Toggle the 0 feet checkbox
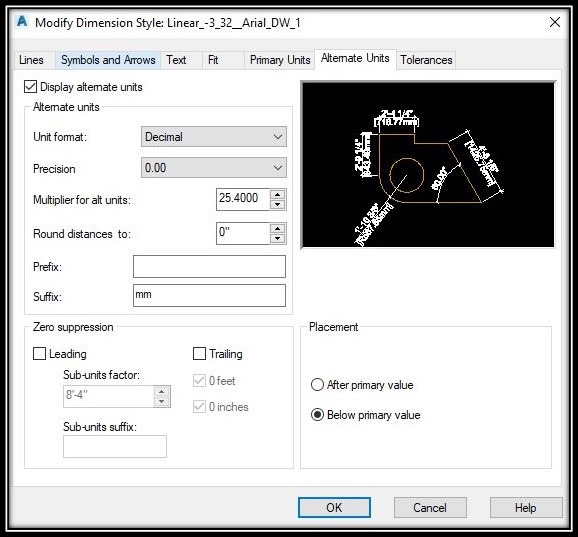578x537 pixels. point(199,380)
